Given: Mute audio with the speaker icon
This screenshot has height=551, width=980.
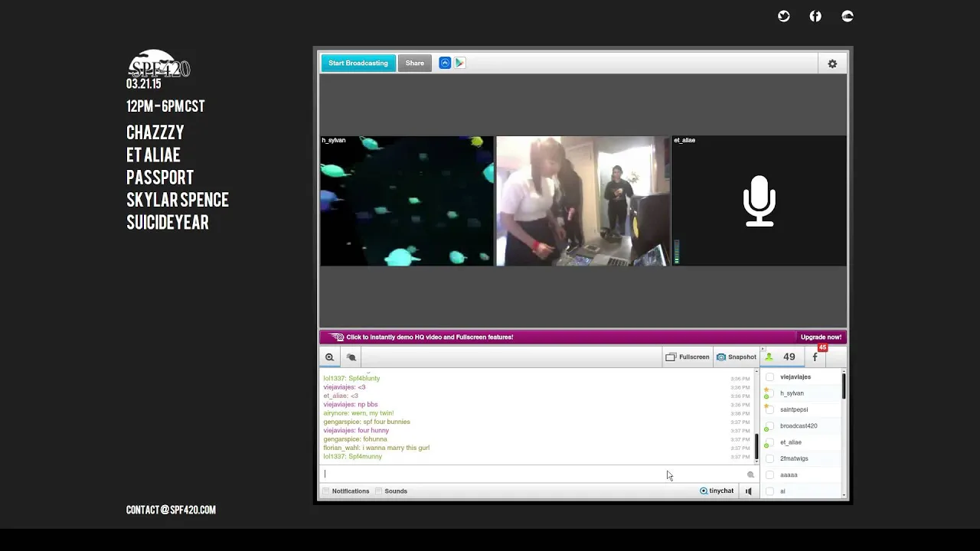Looking at the screenshot, I should pyautogui.click(x=749, y=491).
